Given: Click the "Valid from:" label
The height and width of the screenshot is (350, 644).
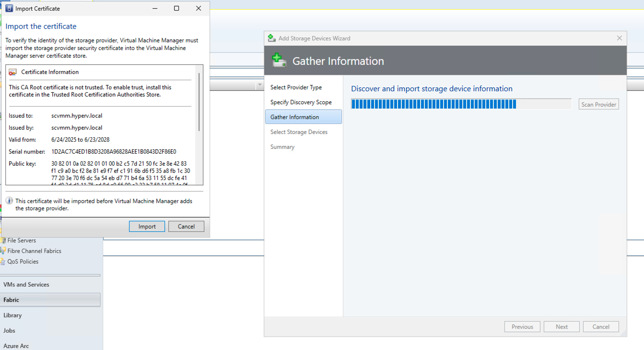Looking at the screenshot, I should pos(22,140).
